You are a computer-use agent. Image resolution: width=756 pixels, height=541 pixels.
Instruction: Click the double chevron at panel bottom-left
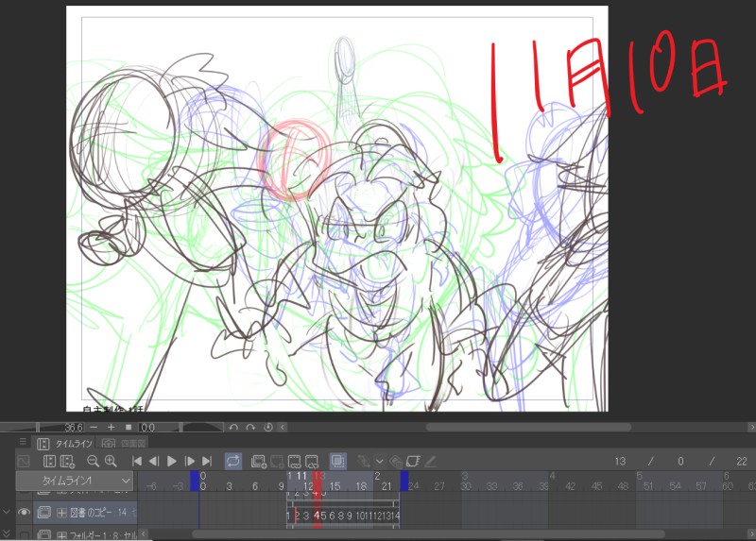(x=7, y=533)
